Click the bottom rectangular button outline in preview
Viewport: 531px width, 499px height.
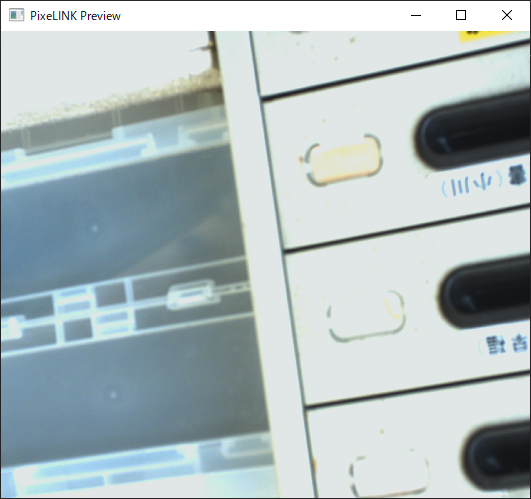[x=389, y=475]
